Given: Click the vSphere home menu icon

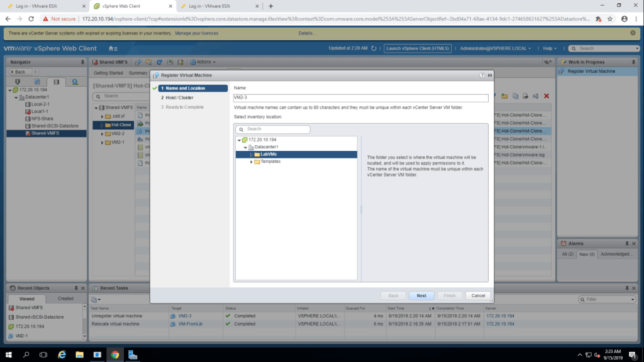Looking at the screenshot, I should pyautogui.click(x=113, y=48).
